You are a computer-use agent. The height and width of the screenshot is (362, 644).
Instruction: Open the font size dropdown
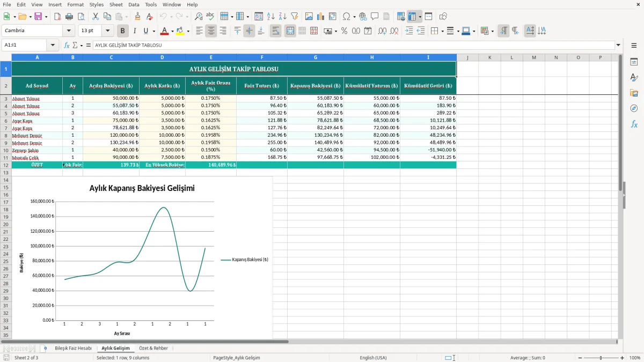(108, 31)
